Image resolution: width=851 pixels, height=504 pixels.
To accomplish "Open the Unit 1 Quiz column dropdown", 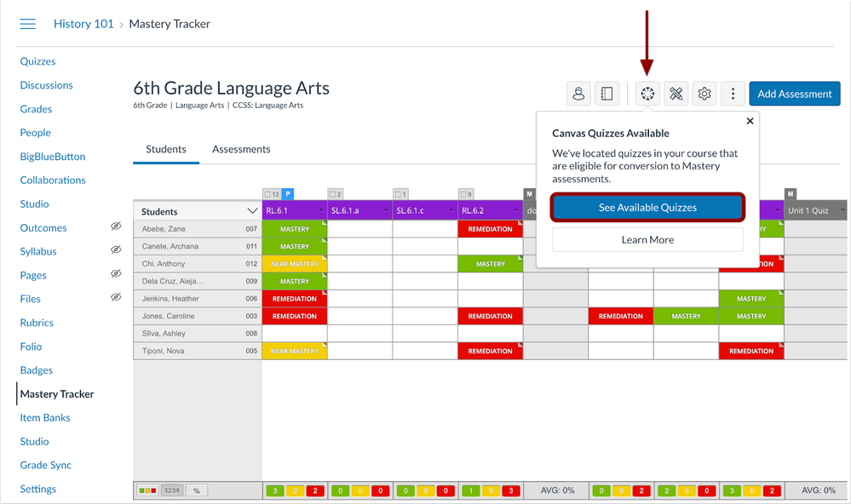I will pos(842,211).
